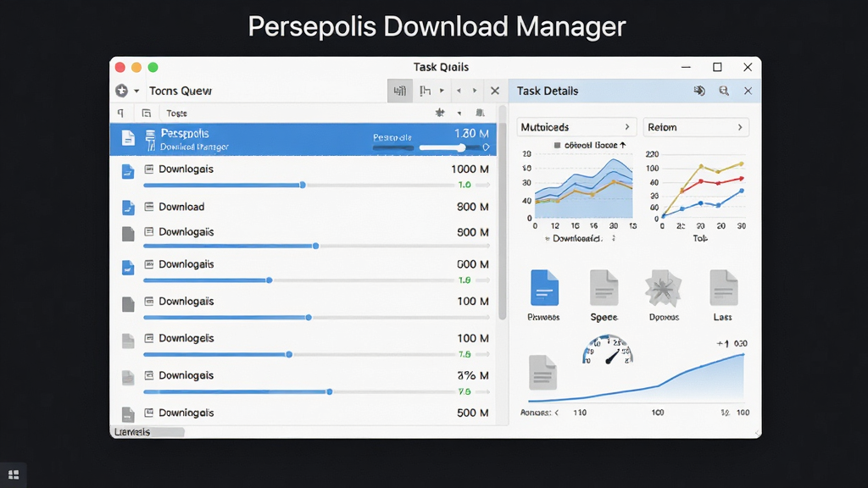This screenshot has height=488, width=868.
Task: Toggle the highlighted bar-chart view button in queue toolbar
Action: point(400,91)
